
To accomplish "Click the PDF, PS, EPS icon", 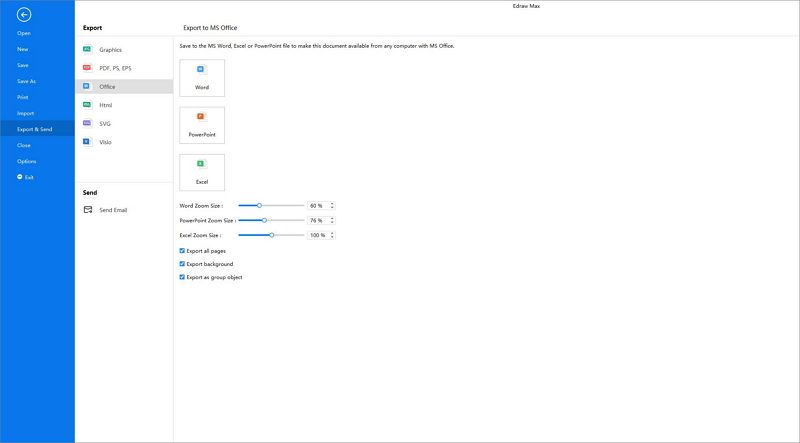I will (x=87, y=68).
